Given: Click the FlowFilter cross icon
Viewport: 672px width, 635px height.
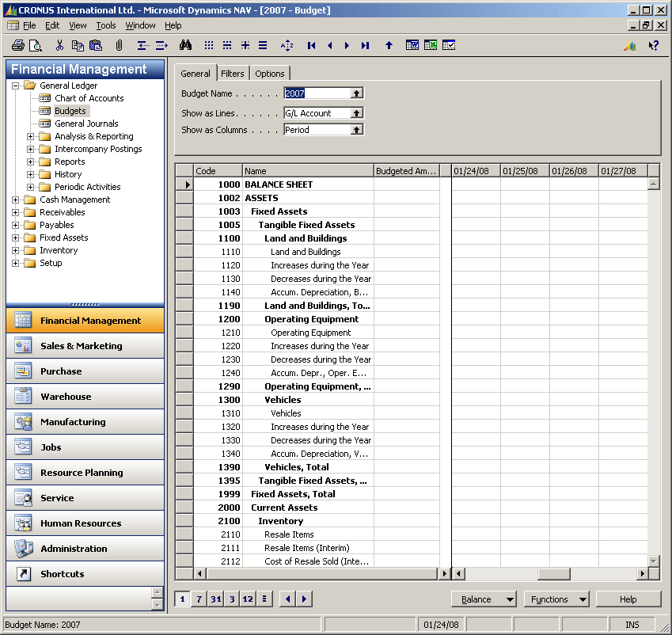Looking at the screenshot, I should (x=245, y=45).
